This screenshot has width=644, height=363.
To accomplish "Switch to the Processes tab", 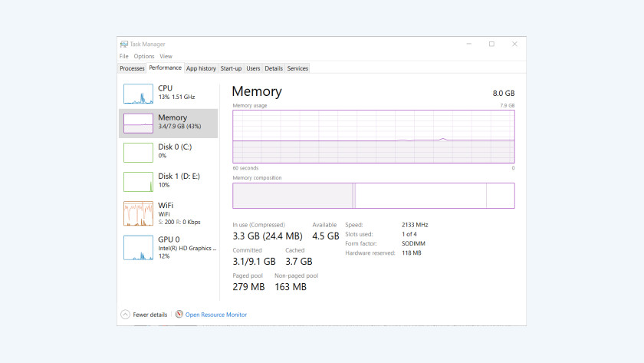I will coord(132,68).
